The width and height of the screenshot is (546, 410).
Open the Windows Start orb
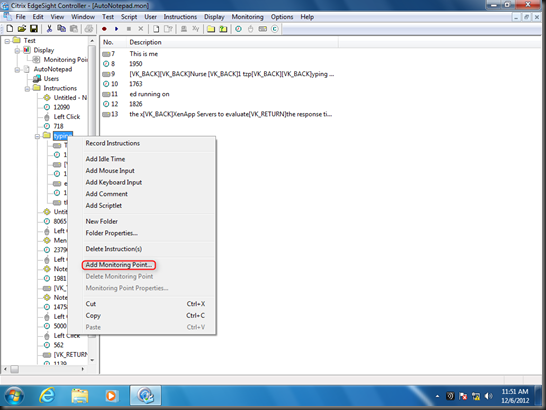click(14, 396)
